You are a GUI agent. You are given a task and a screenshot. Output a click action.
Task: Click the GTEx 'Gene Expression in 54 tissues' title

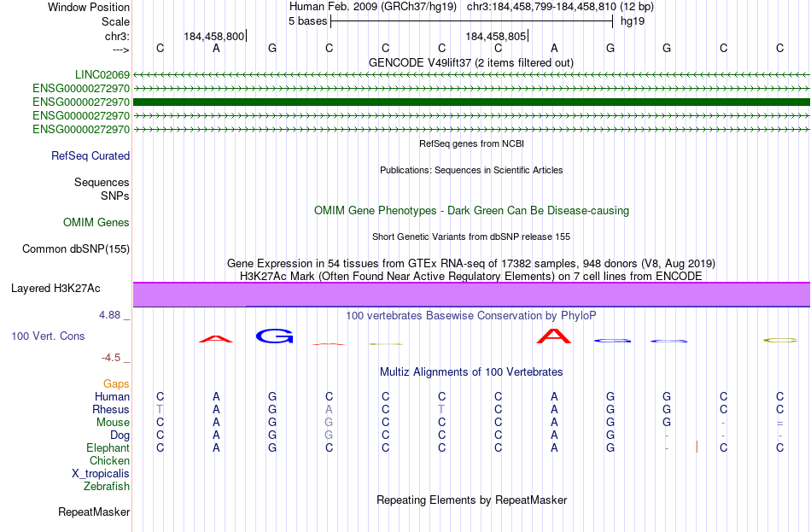pyautogui.click(x=471, y=263)
